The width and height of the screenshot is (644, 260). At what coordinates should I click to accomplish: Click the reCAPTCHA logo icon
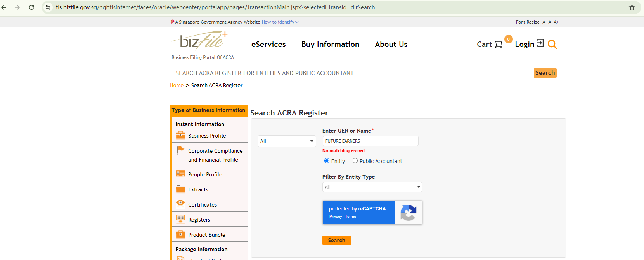(x=408, y=213)
